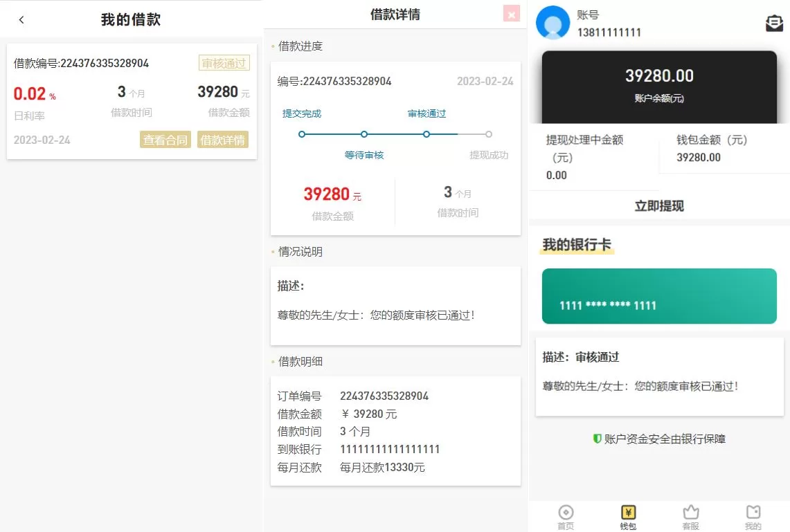This screenshot has width=790, height=532.
Task: Click the green shield icon beside 账户资金安全由银行保障
Action: [x=597, y=439]
